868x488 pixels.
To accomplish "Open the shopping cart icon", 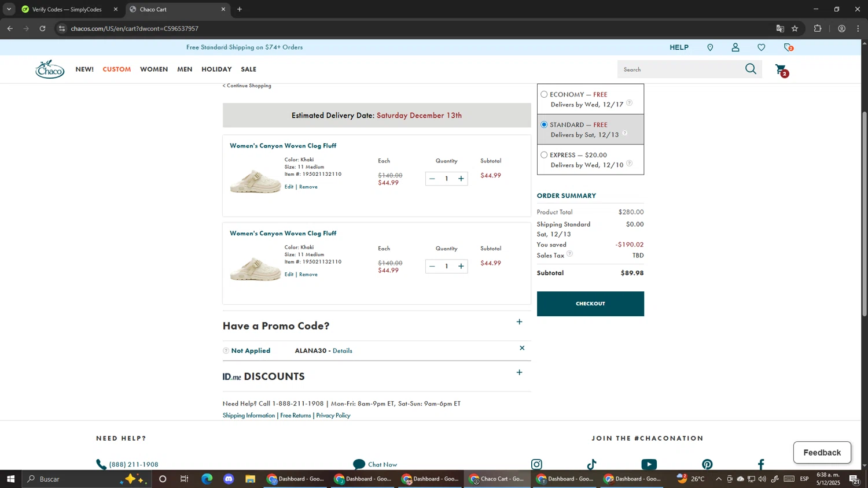I will point(781,70).
